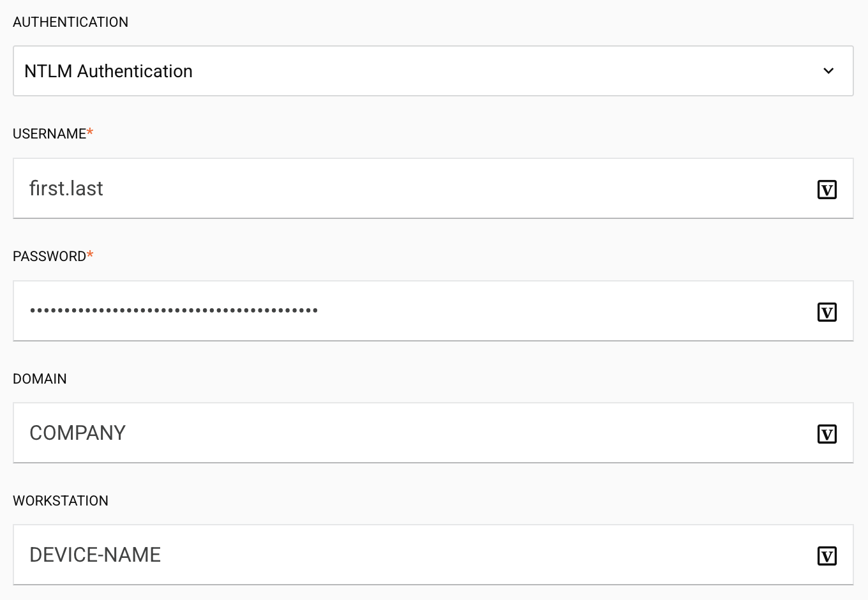Image resolution: width=868 pixels, height=600 pixels.
Task: Click the Workstation field's variable icon
Action: pos(827,556)
